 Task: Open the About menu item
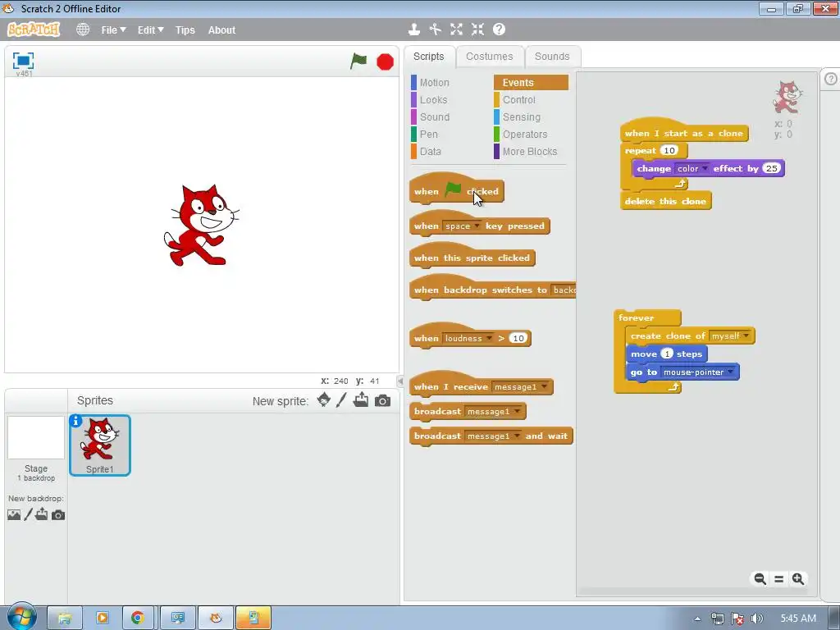221,30
